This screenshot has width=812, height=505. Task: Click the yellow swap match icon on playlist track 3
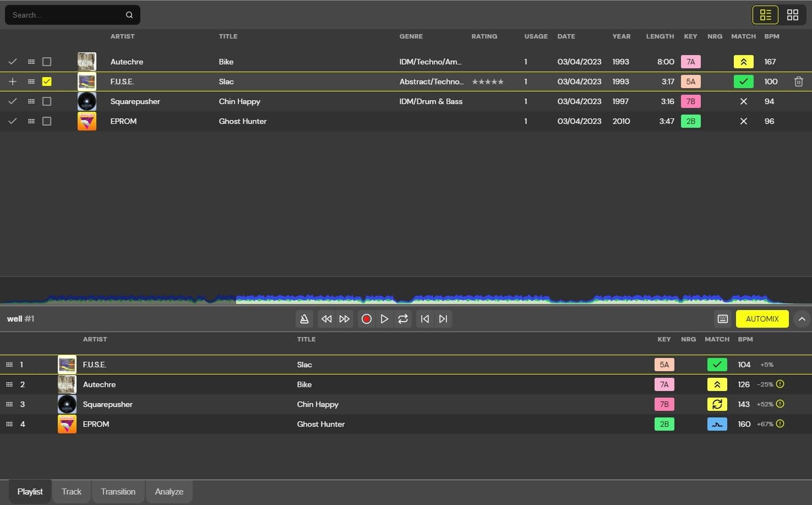pyautogui.click(x=717, y=404)
